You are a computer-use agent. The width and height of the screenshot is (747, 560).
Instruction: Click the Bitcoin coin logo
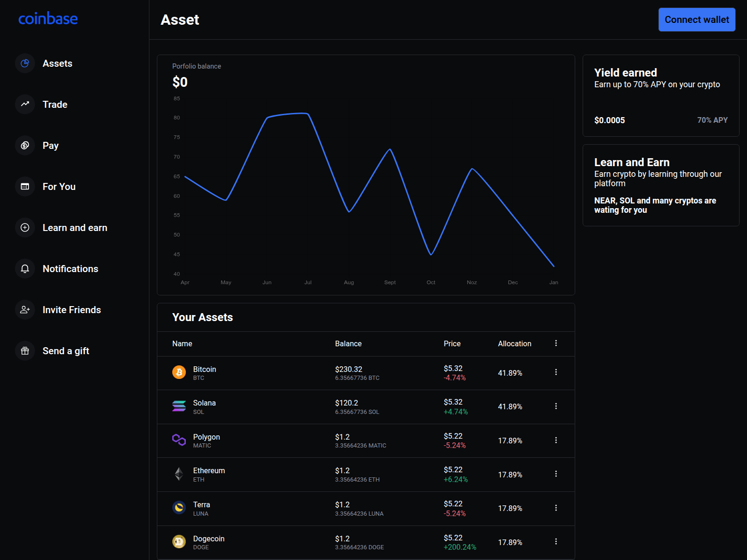(x=179, y=372)
